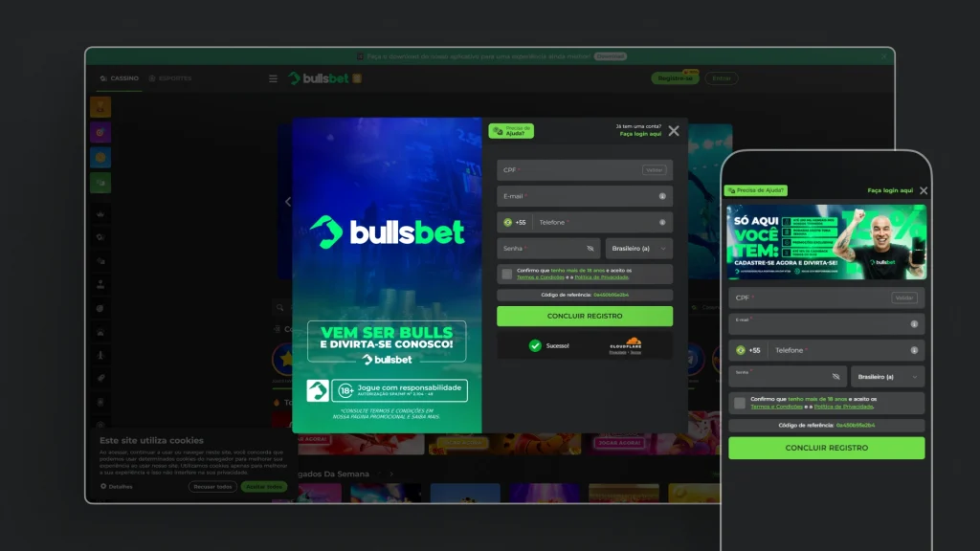This screenshot has width=980, height=551.
Task: Click CONCLUIR REGISTRO in desktop modal
Action: click(585, 316)
